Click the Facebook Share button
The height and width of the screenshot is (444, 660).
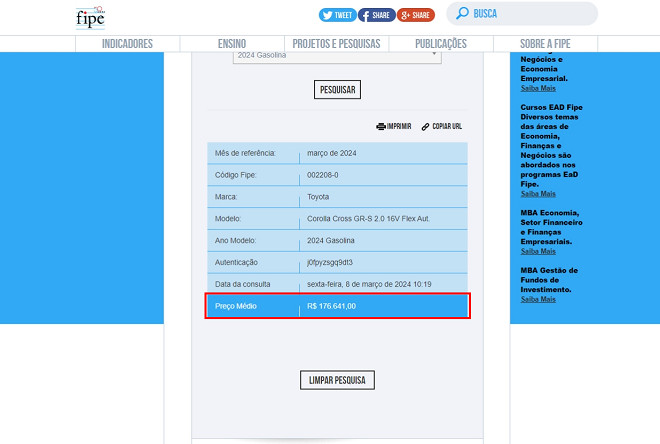point(376,15)
